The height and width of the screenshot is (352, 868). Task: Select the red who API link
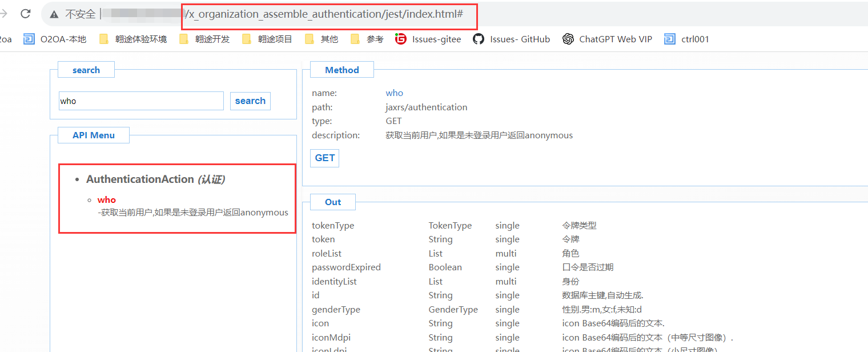(107, 199)
